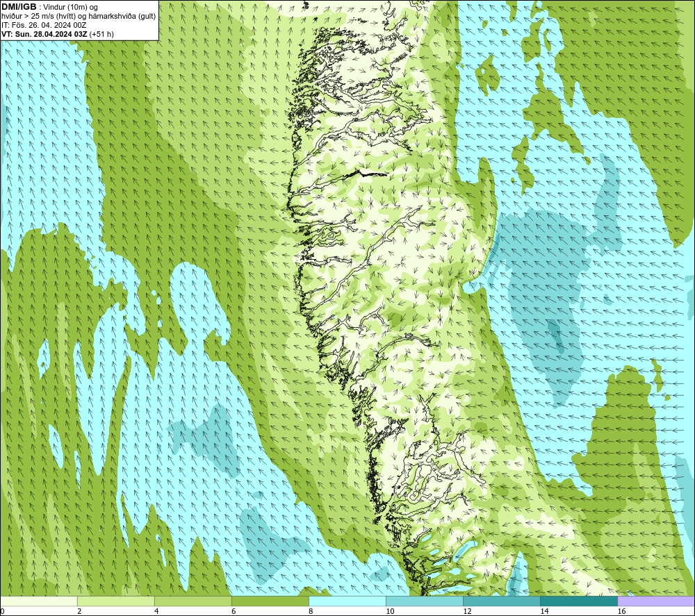Click the legend scale label '2'
This screenshot has width=695, height=616.
tap(79, 612)
